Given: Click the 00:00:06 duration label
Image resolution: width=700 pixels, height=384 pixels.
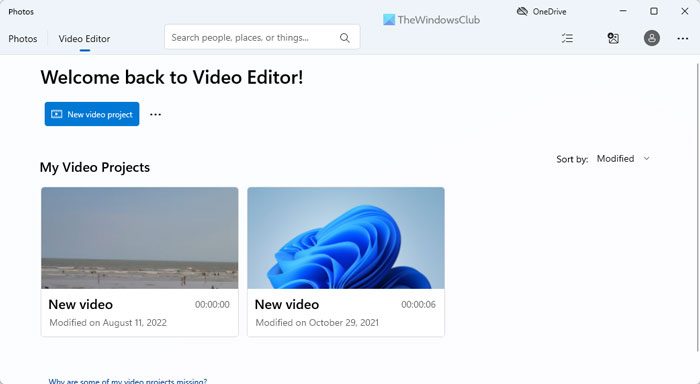Looking at the screenshot, I should point(418,305).
